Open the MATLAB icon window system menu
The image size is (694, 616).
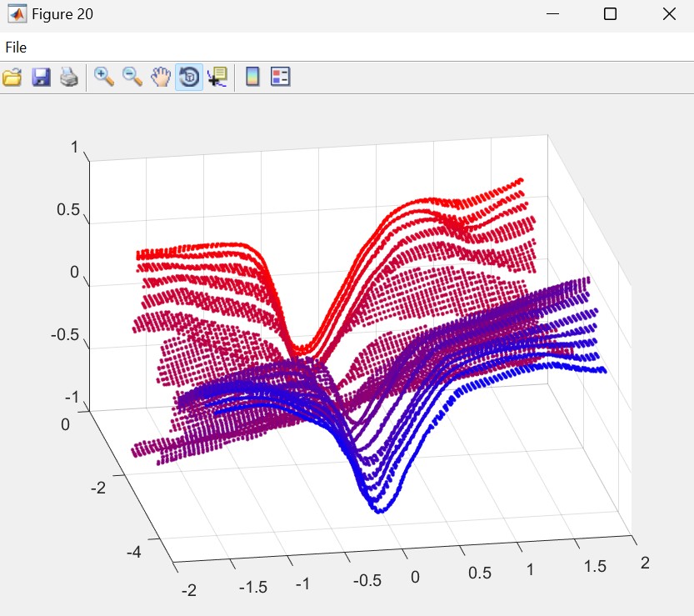point(16,14)
